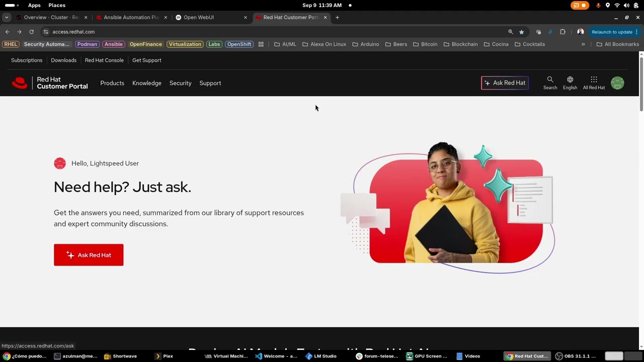Open the OpenShift bookmark
This screenshot has width=644, height=362.
click(x=239, y=44)
